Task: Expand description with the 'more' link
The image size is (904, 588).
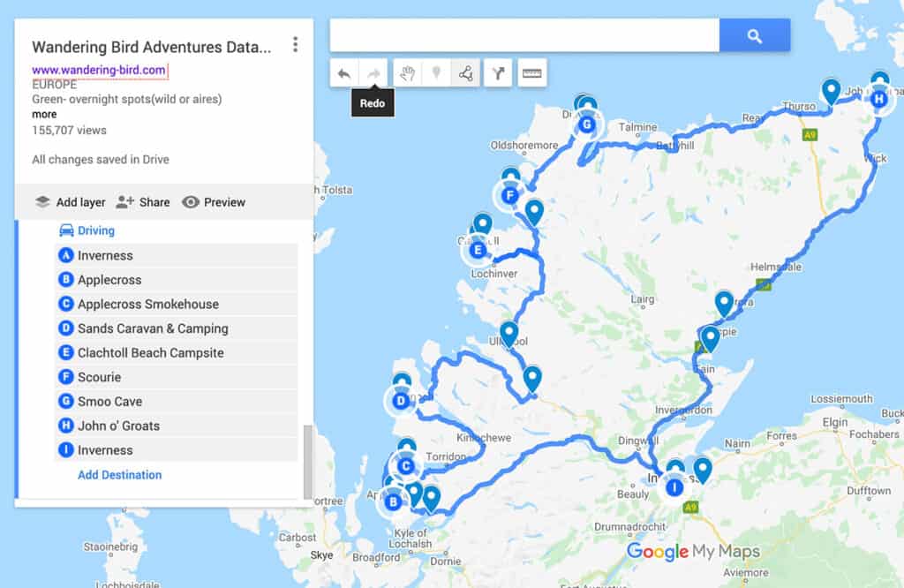Action: point(44,114)
